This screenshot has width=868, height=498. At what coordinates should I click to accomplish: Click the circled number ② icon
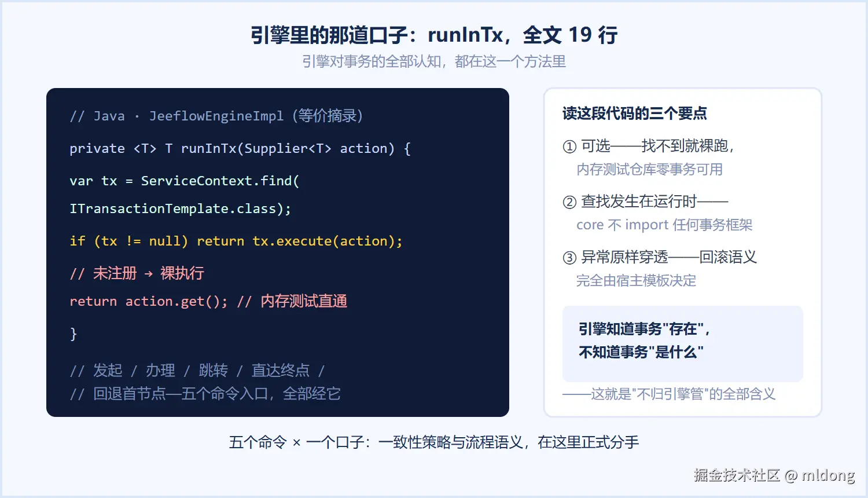569,202
